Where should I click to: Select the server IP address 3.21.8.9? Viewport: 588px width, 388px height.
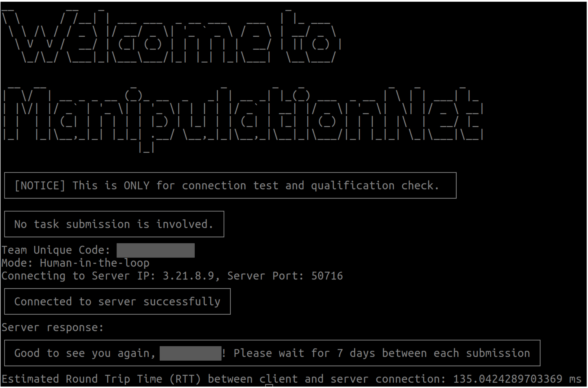pos(188,276)
